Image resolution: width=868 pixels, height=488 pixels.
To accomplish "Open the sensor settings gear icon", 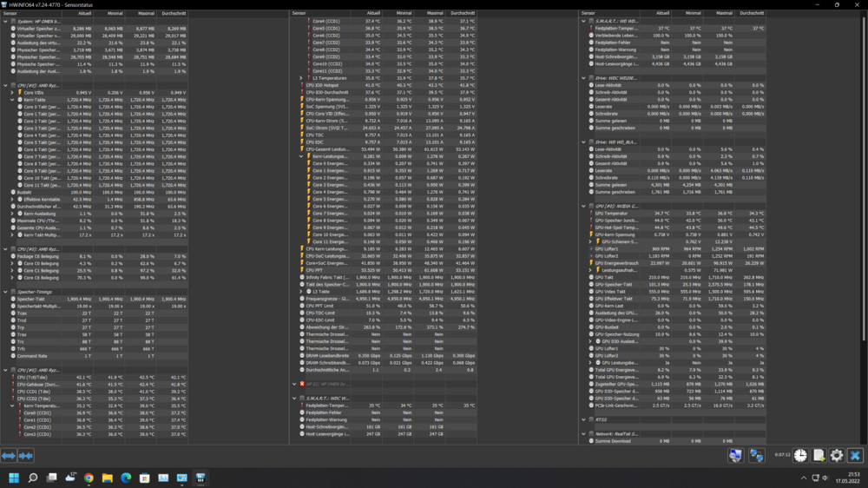I will click(837, 456).
